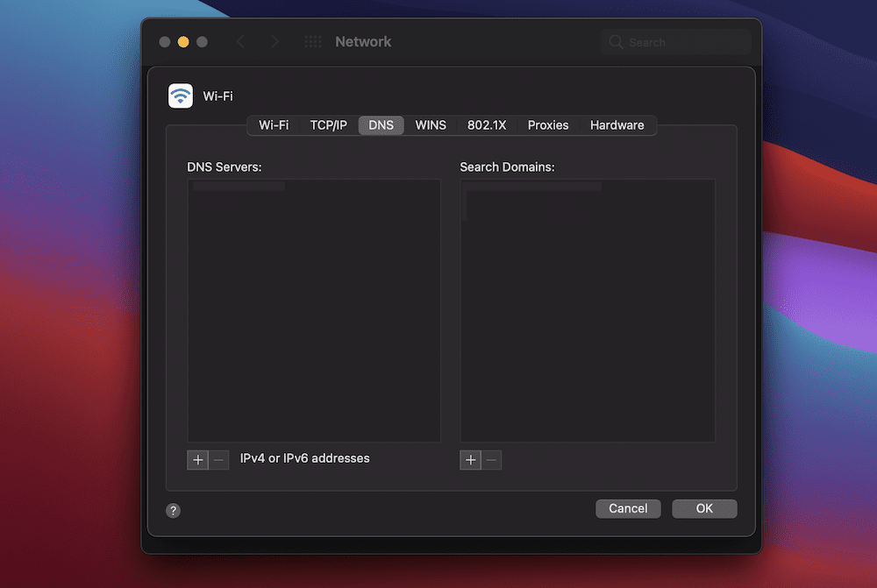Remove a DNS server with the minus button

[219, 459]
